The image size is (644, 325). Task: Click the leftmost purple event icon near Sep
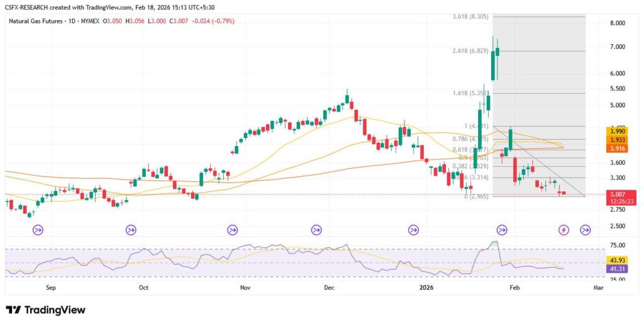(x=37, y=230)
